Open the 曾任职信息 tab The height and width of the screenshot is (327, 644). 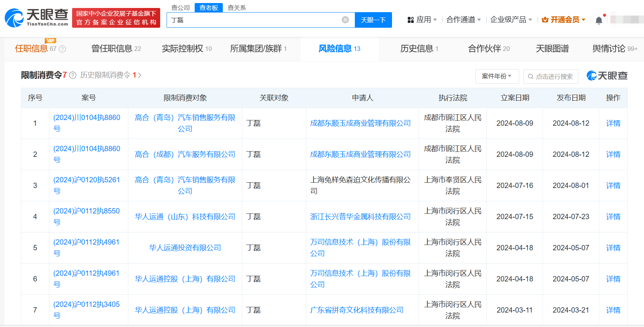[x=116, y=49]
